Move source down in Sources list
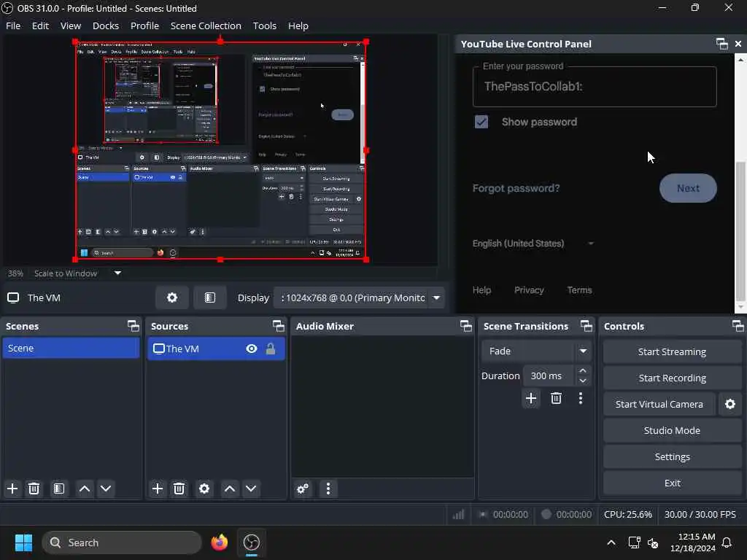Image resolution: width=747 pixels, height=560 pixels. click(251, 489)
